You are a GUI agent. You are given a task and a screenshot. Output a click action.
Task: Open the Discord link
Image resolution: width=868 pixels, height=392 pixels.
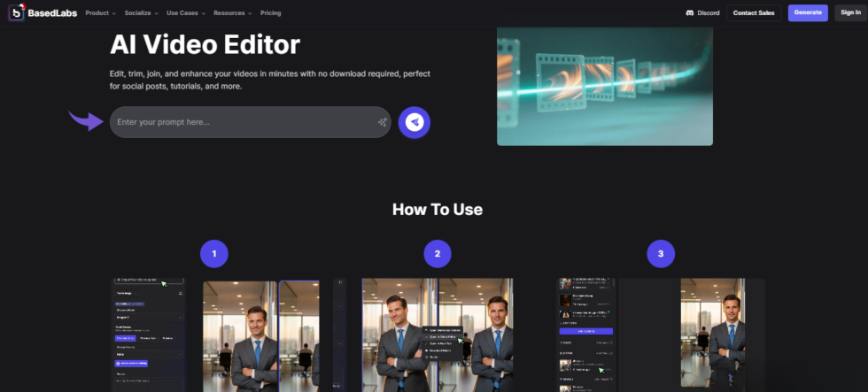(702, 12)
